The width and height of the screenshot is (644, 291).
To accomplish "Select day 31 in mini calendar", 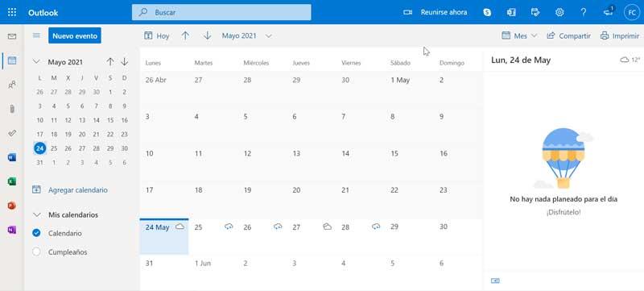I will pyautogui.click(x=39, y=162).
